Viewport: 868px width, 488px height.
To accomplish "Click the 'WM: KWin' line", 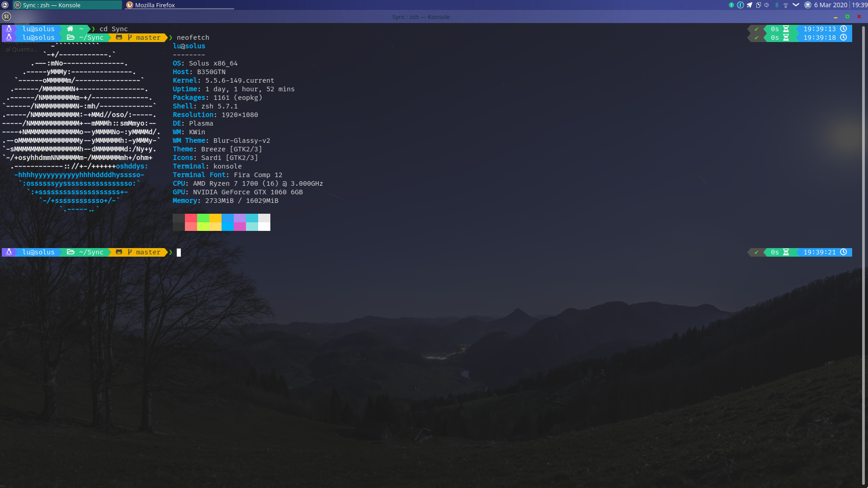I will 189,132.
